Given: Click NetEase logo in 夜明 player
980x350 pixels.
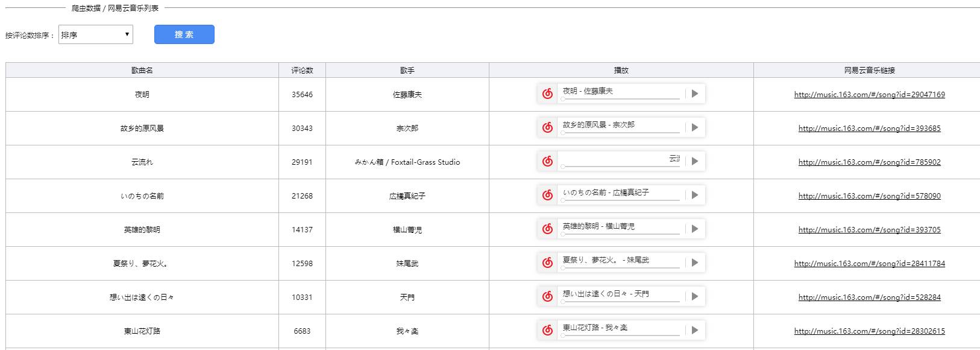Looking at the screenshot, I should coord(547,94).
